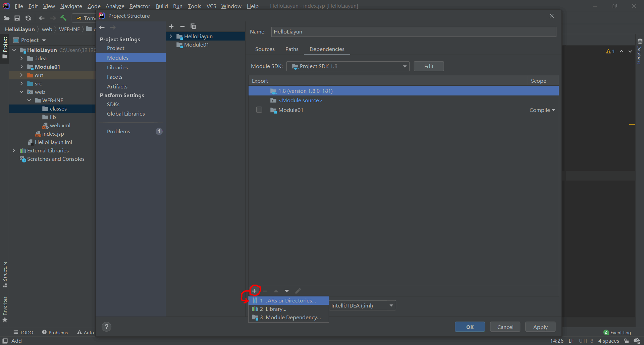Image resolution: width=644 pixels, height=345 pixels.
Task: Choose JARs or Directories menu entry
Action: (288, 300)
